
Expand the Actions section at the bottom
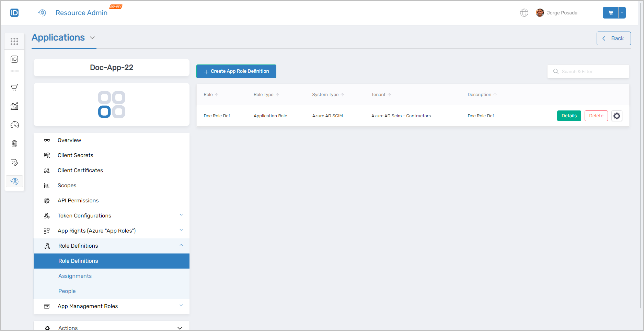click(x=180, y=328)
